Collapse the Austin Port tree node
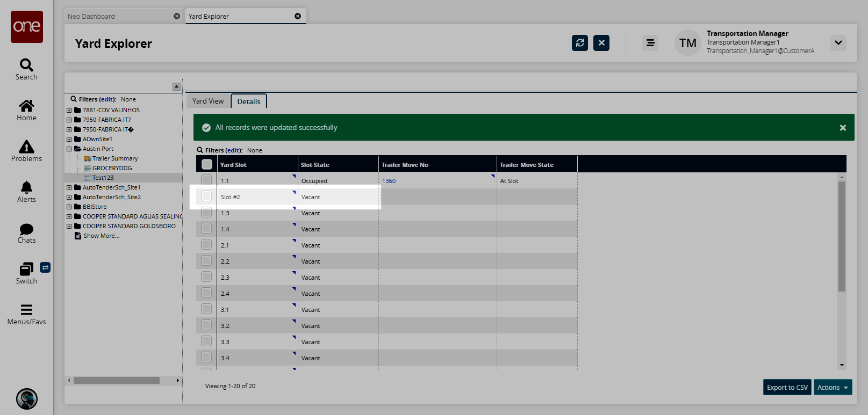The image size is (868, 415). coord(69,149)
